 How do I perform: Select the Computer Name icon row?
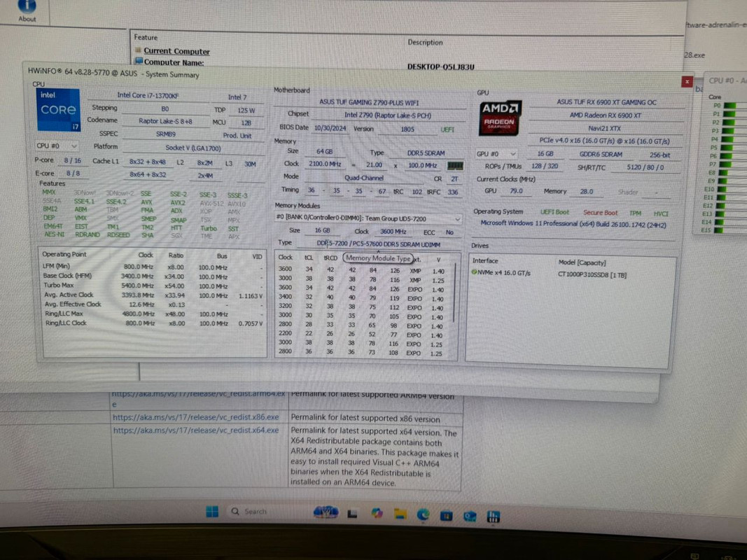click(139, 62)
